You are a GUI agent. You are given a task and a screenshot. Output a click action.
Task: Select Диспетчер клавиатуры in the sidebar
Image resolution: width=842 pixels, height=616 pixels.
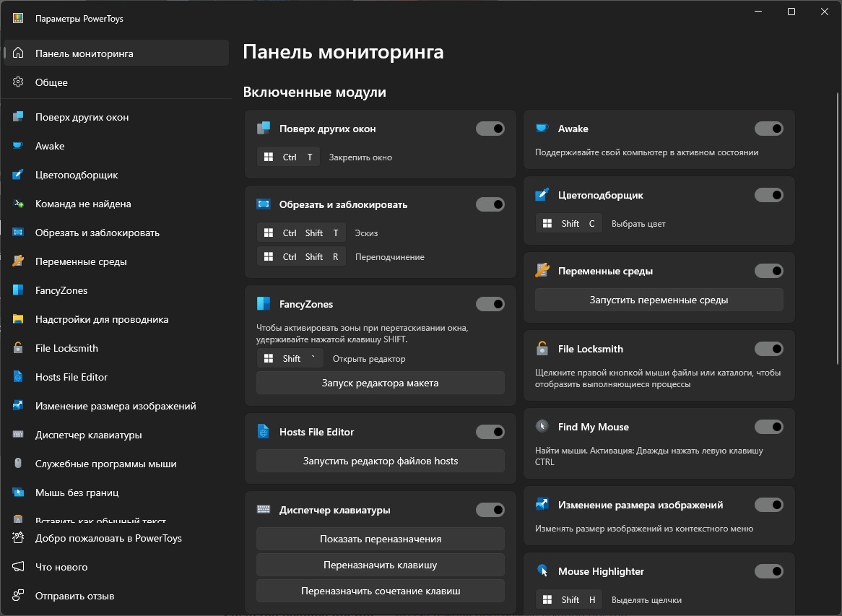click(x=90, y=434)
